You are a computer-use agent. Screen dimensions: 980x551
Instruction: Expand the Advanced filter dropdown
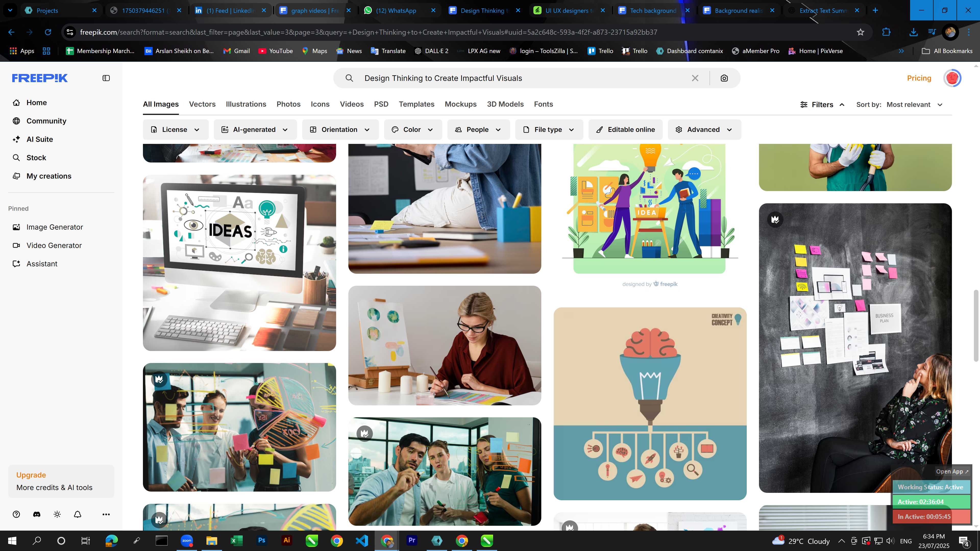(x=704, y=130)
